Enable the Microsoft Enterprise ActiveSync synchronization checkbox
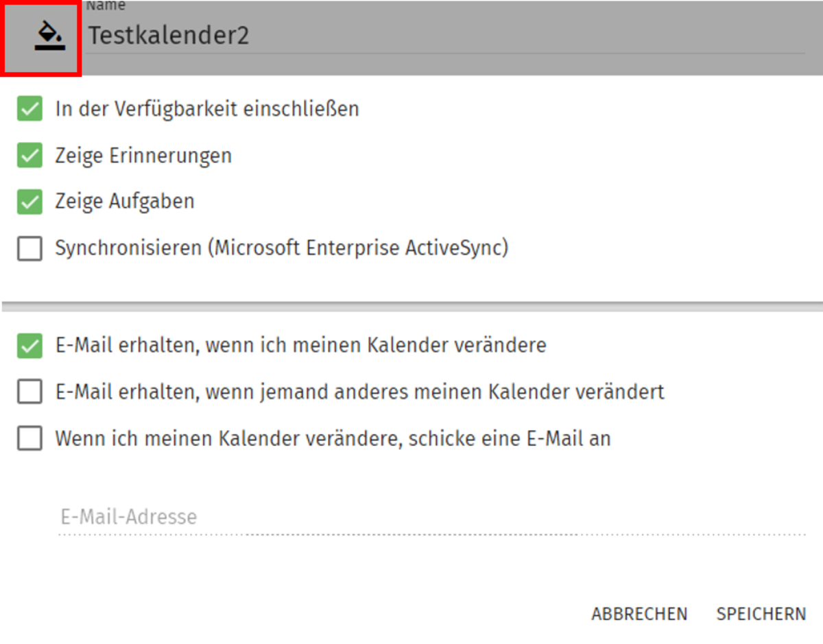 pyautogui.click(x=29, y=248)
